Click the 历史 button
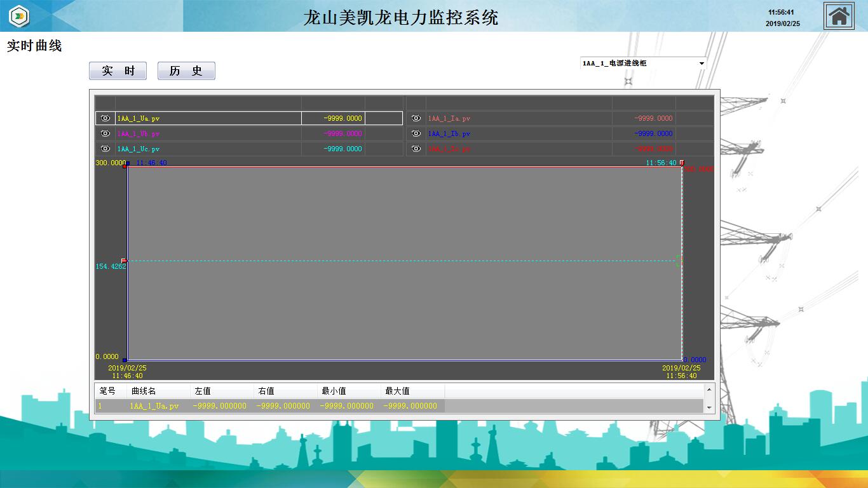The image size is (868, 488). tap(186, 71)
